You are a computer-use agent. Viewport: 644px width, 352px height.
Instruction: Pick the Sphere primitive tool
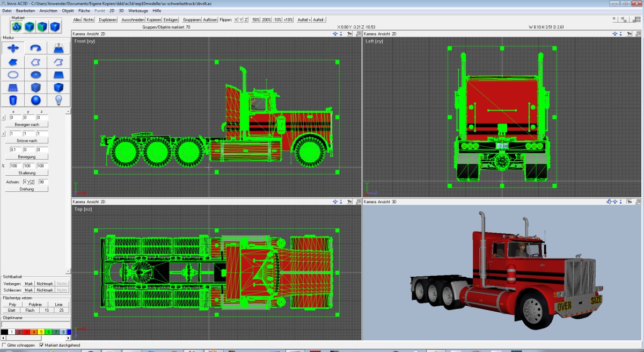point(36,100)
